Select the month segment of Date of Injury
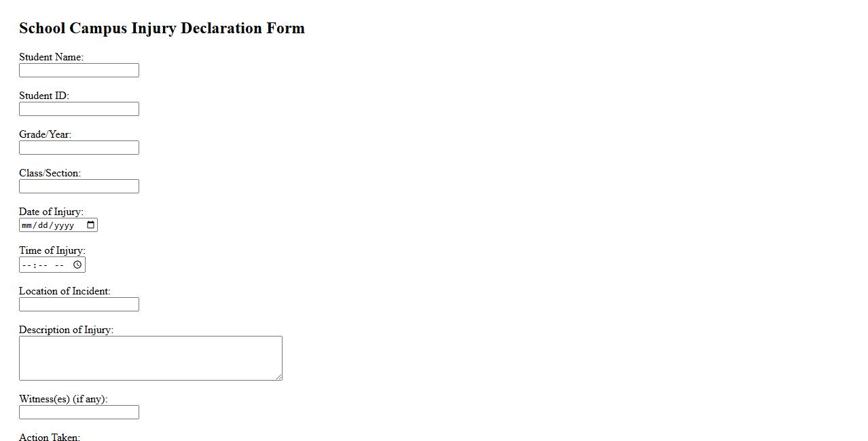This screenshot has height=441, width=868. click(27, 225)
